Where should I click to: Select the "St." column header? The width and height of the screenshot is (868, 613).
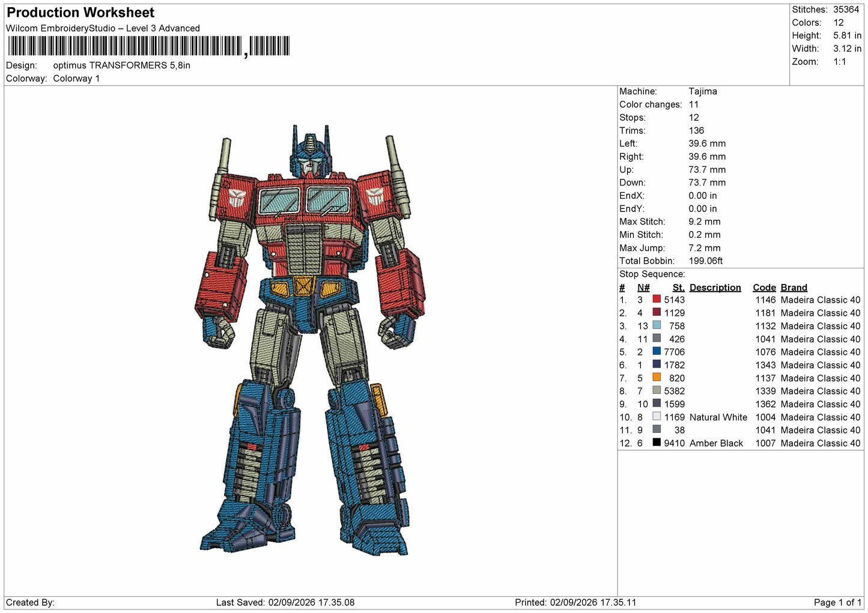679,288
